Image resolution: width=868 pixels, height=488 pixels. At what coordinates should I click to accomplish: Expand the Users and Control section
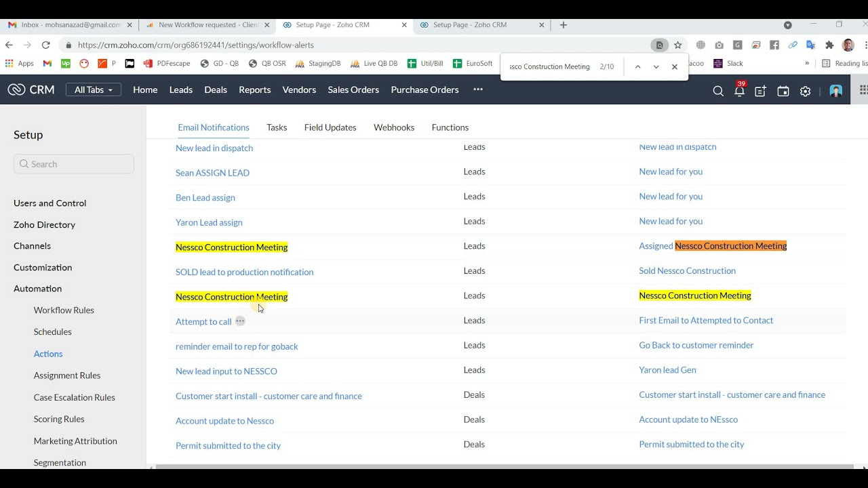50,203
